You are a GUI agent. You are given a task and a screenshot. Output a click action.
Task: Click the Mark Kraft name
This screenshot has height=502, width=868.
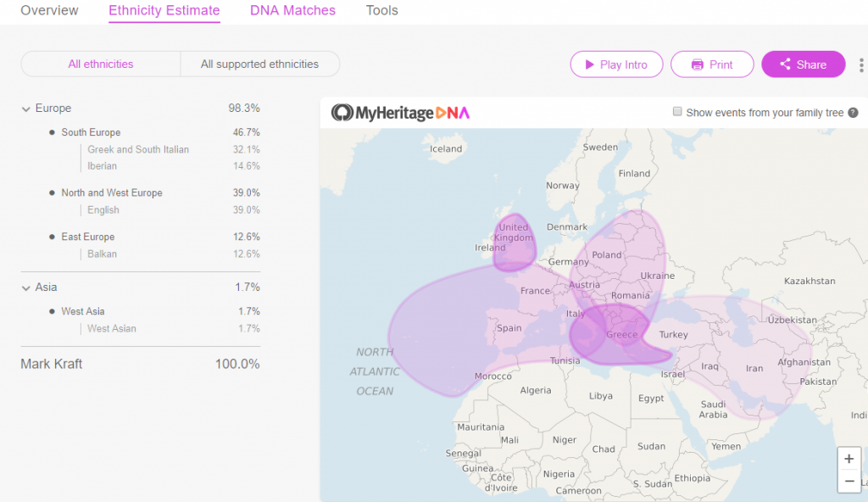(x=51, y=364)
